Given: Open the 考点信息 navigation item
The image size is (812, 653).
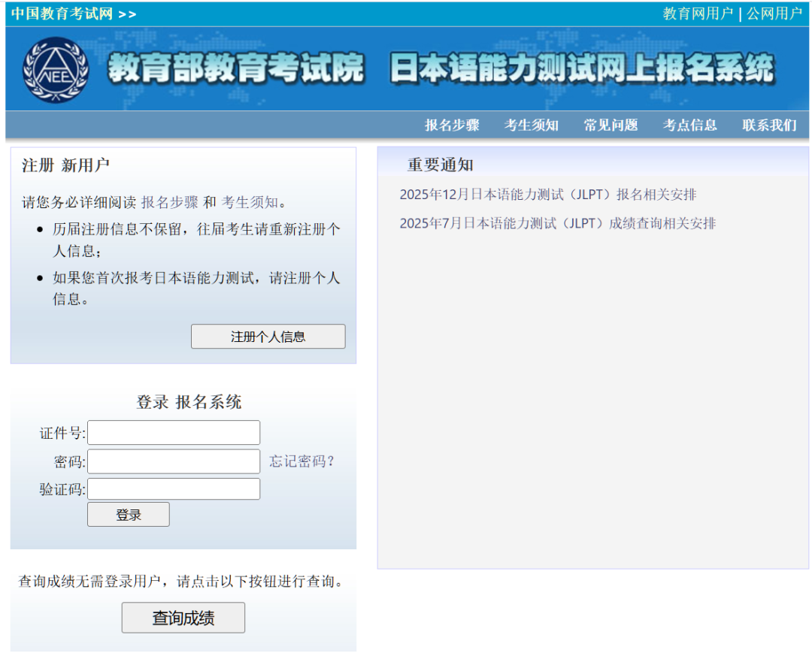Looking at the screenshot, I should click(689, 125).
